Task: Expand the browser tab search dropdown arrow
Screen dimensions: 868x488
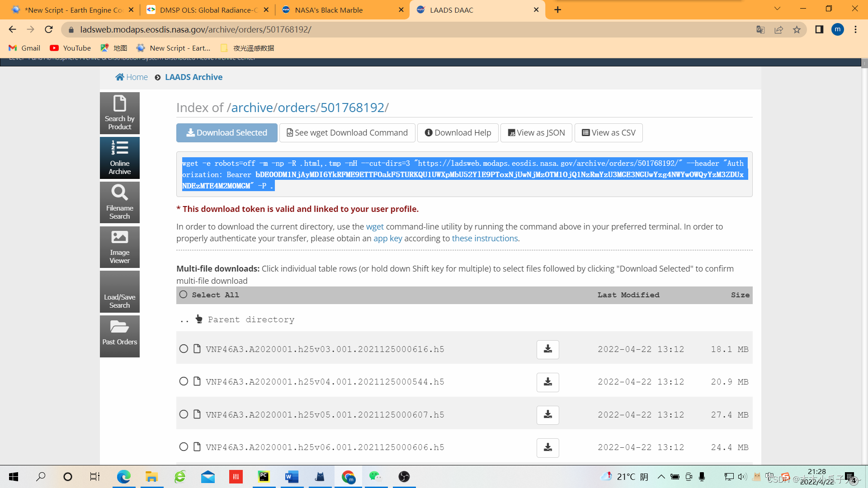Action: pyautogui.click(x=777, y=9)
